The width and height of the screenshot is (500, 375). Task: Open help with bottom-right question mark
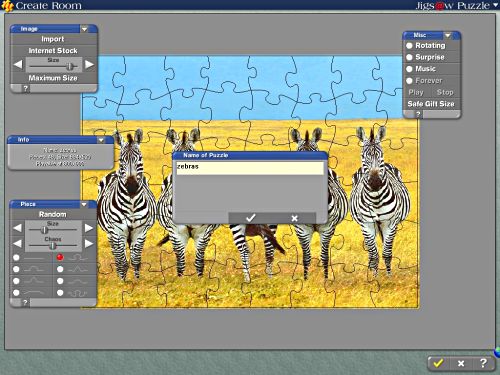[483, 363]
